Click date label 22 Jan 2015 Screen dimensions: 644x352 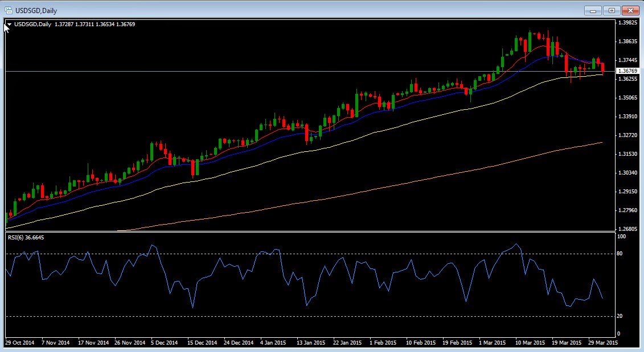pos(347,342)
